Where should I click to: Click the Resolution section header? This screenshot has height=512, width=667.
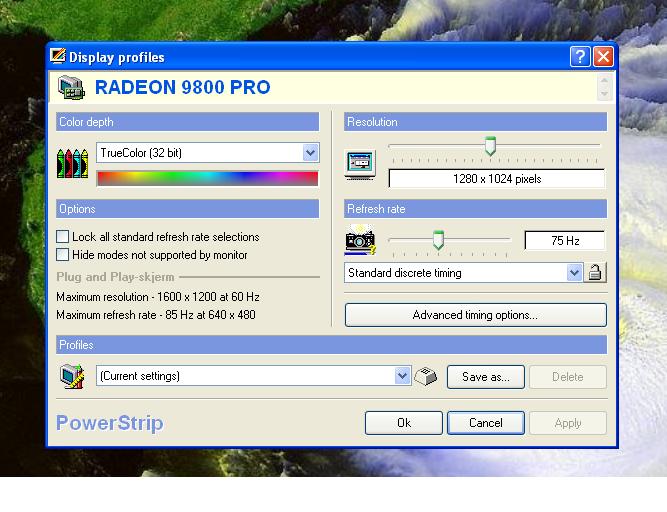tap(476, 122)
